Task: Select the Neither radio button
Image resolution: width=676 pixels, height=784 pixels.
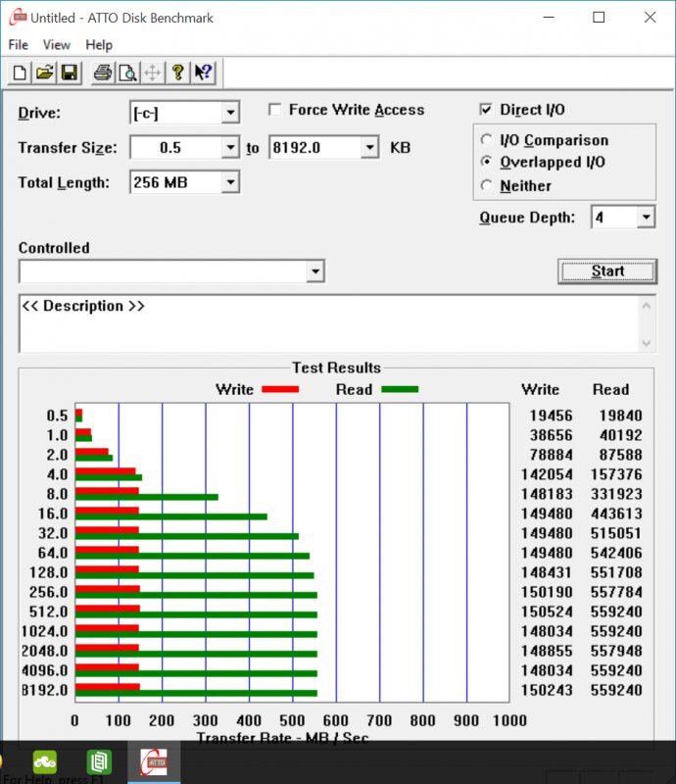Action: click(x=487, y=185)
